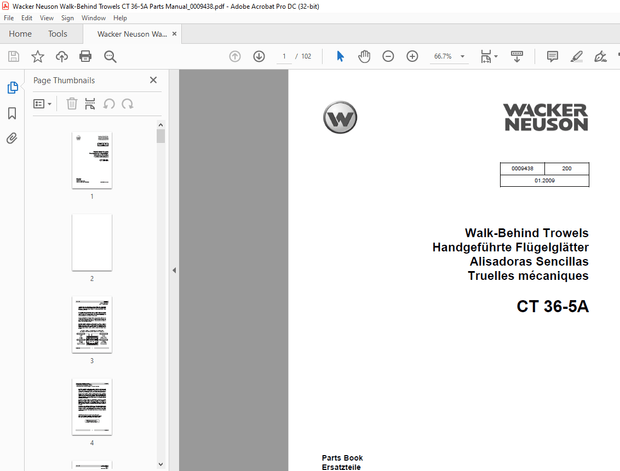The height and width of the screenshot is (471, 620).
Task: Switch to the Tools tab
Action: [58, 34]
